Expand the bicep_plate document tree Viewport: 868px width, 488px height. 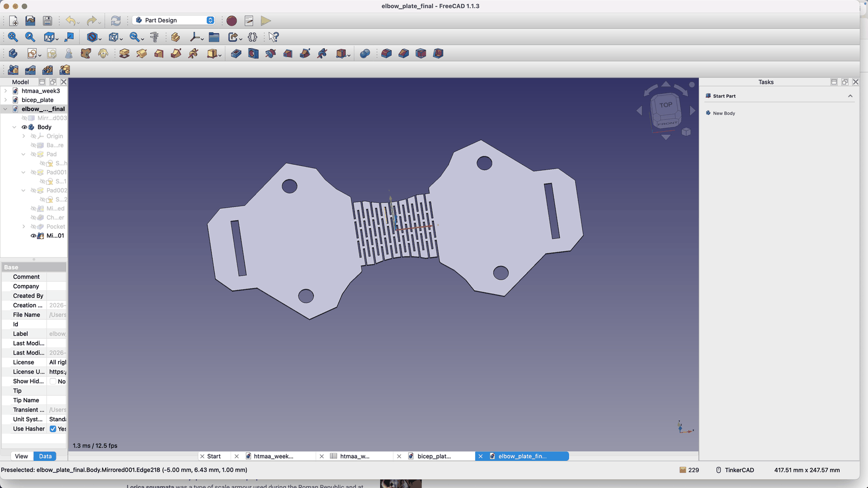(5, 100)
